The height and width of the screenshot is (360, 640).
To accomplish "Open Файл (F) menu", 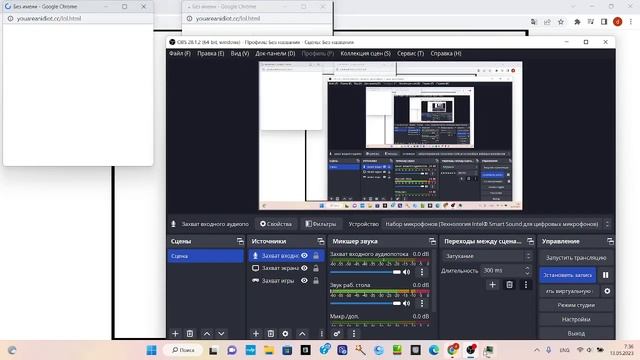I will 180,53.
